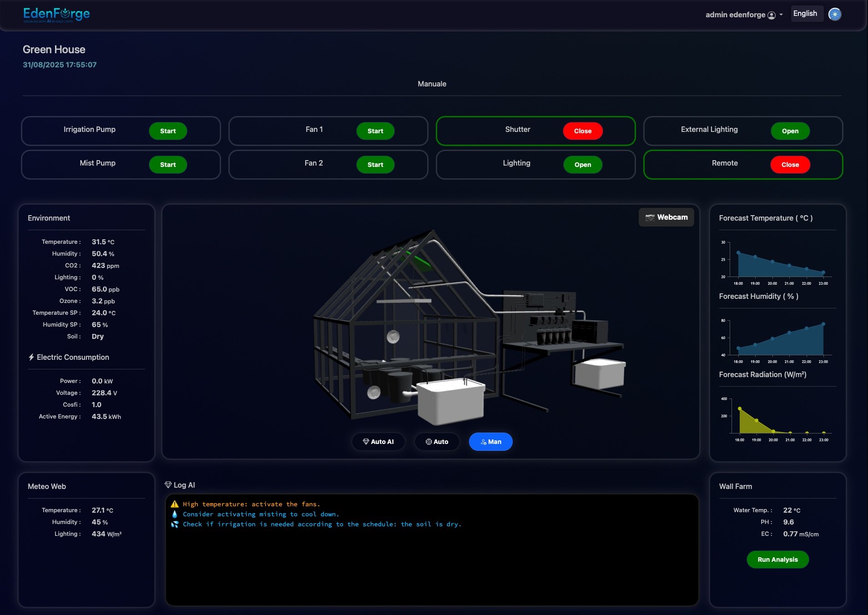The image size is (868, 615).
Task: Start the Irrigation Pump
Action: 168,131
